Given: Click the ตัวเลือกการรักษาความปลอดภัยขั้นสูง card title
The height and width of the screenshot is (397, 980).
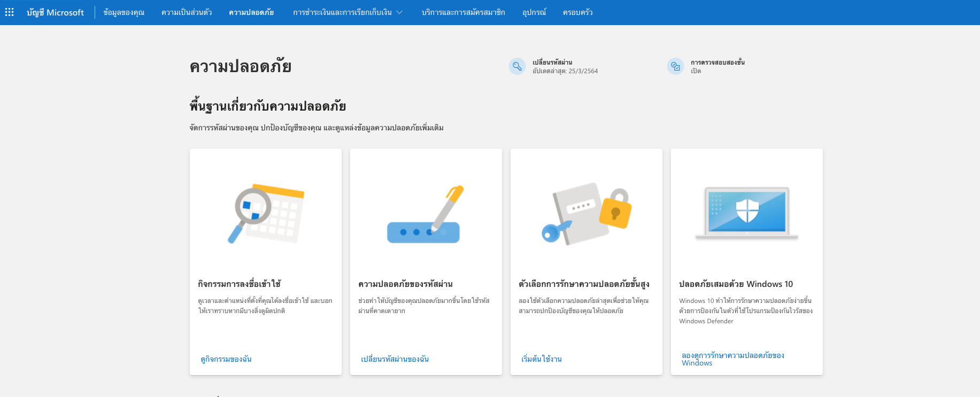Looking at the screenshot, I should pyautogui.click(x=584, y=284).
